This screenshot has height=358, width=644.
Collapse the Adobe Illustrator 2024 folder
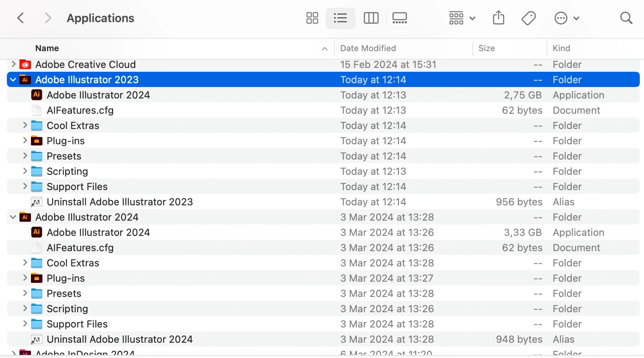[13, 217]
